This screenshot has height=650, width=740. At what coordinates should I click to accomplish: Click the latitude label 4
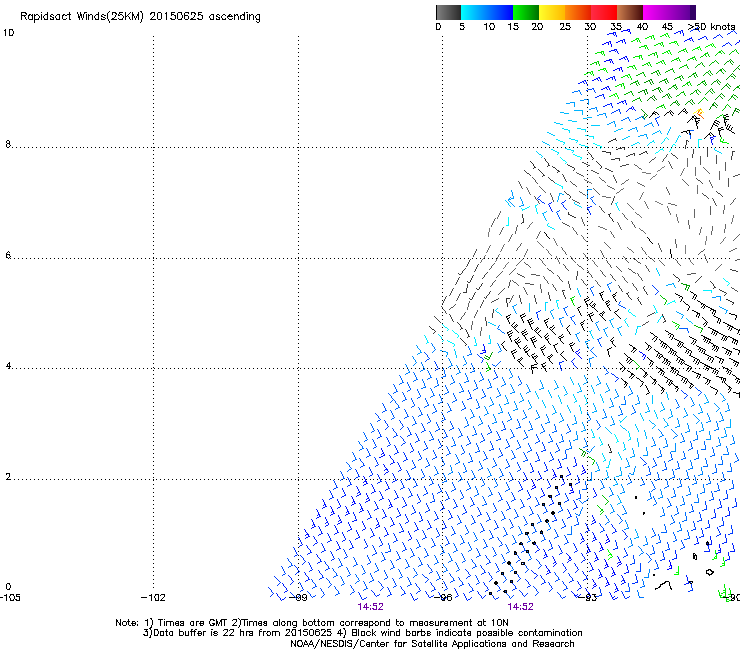click(x=8, y=366)
